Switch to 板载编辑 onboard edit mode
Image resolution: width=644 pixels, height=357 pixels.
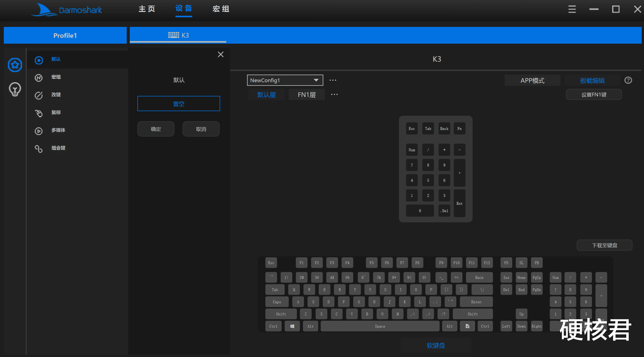click(592, 80)
